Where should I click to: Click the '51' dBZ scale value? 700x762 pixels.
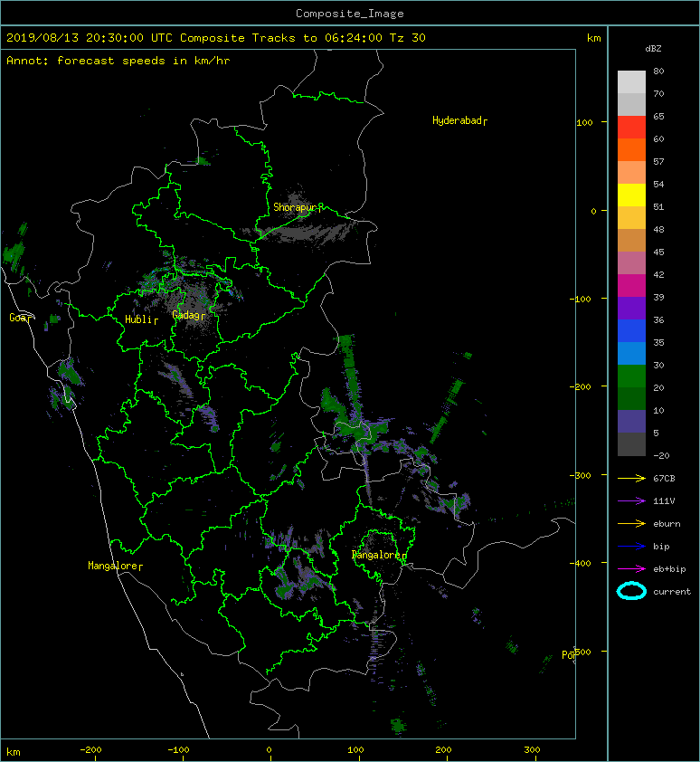point(658,206)
